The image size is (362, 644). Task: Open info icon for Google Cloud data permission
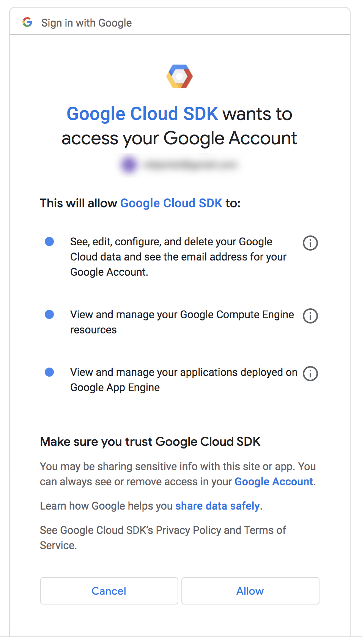[x=310, y=243]
